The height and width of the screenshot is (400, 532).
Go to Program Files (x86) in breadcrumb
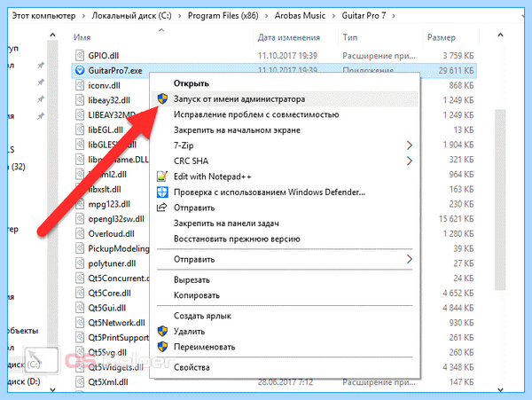[x=223, y=16]
